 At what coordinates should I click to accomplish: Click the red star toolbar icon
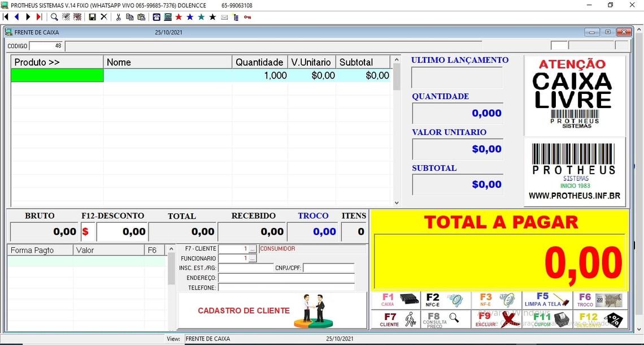coord(179,17)
